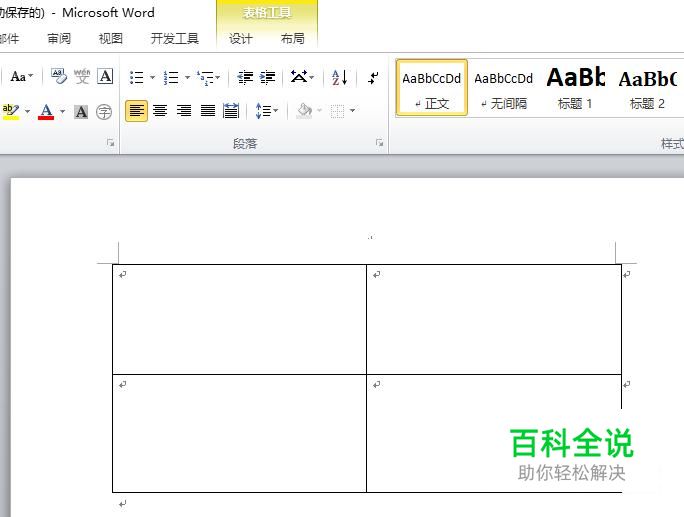Click inside the bottom-left table cell
Screen dimensions: 684x517
(239, 433)
